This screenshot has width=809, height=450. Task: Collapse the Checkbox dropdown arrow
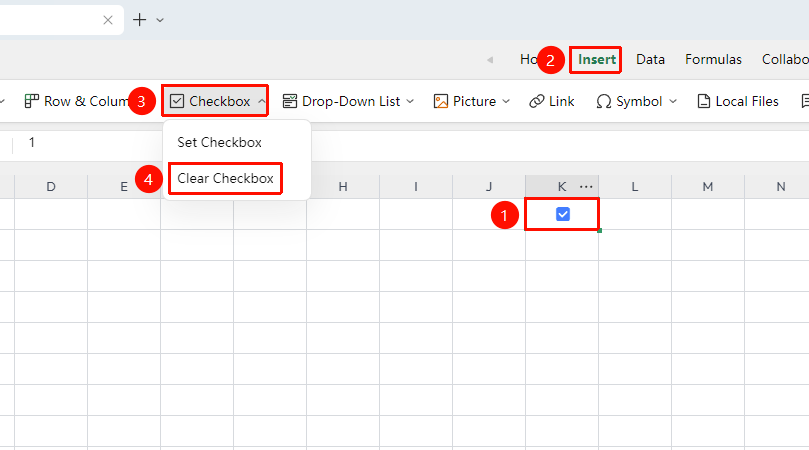pos(262,101)
